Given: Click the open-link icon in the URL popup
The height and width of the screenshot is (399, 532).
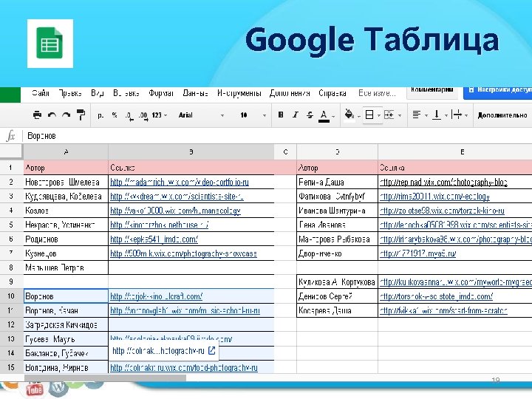Looking at the screenshot, I should 212,350.
